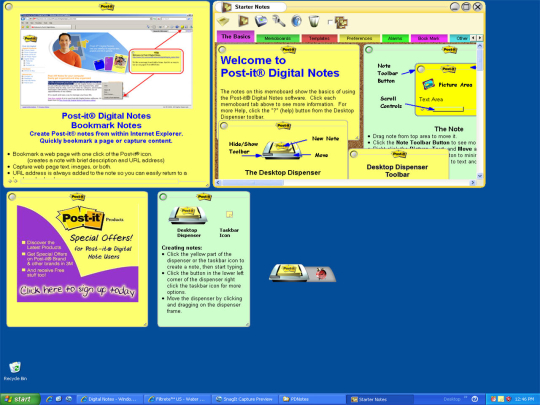
Task: Switch to the Templates tab
Action: [x=319, y=38]
